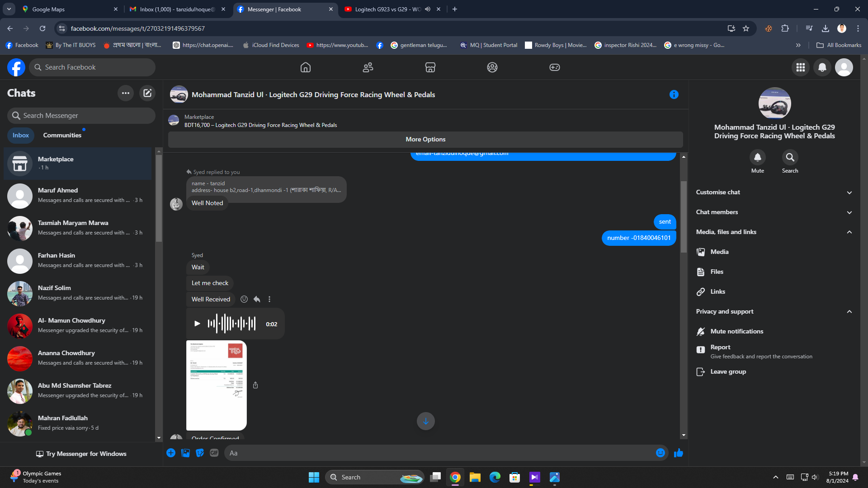Viewport: 868px width, 488px height.
Task: Open Chats options three-dot button
Action: (x=126, y=93)
